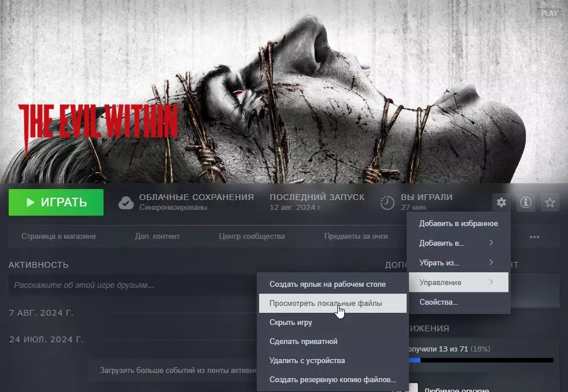568x392 pixels.
Task: Open Предметы за очки link
Action: click(356, 236)
